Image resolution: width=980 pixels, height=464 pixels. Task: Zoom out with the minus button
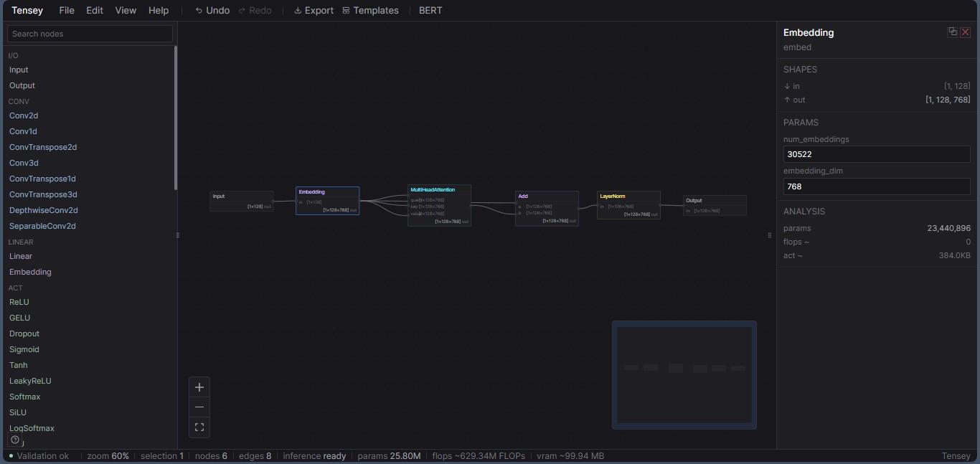point(199,407)
